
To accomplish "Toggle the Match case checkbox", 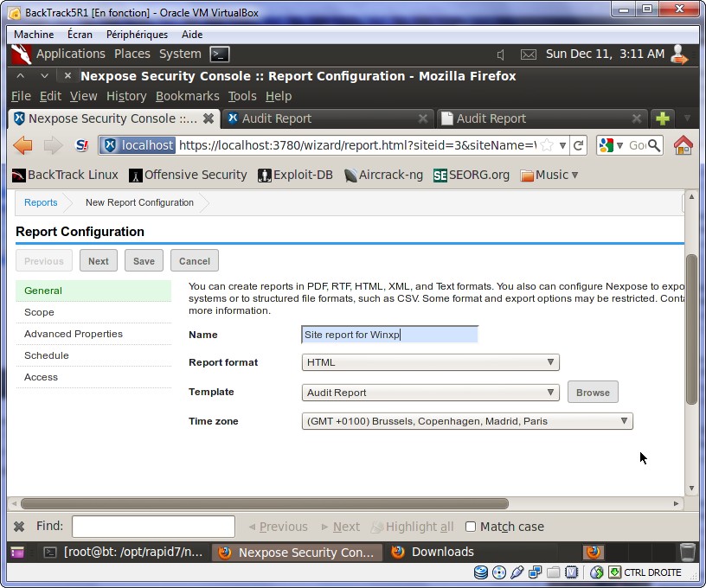I will [471, 527].
